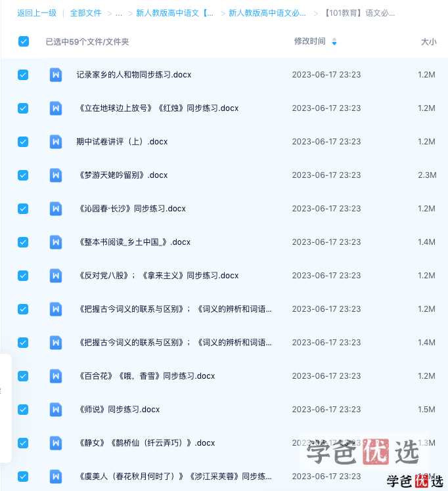Click Word icon for 《师说》同步练习.docx
The height and width of the screenshot is (491, 448).
[x=56, y=410]
